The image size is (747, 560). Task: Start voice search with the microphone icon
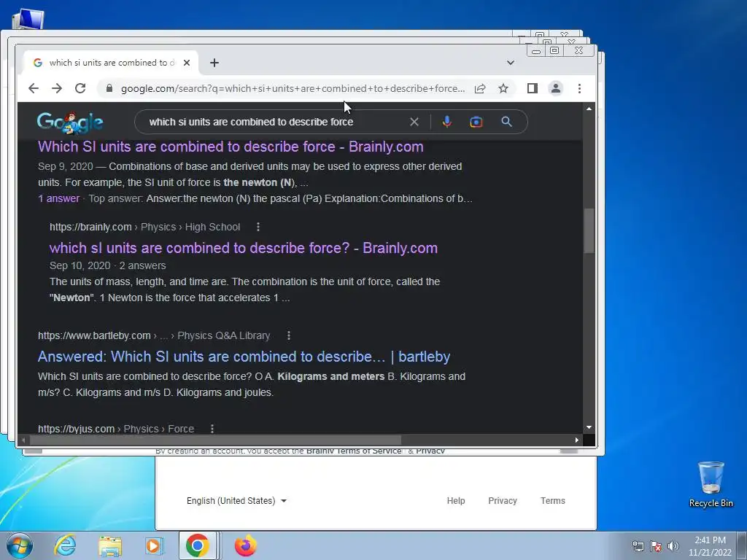(447, 122)
